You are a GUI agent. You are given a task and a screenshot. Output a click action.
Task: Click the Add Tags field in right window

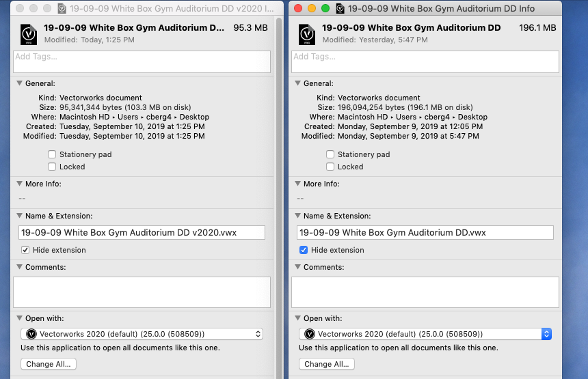point(425,62)
